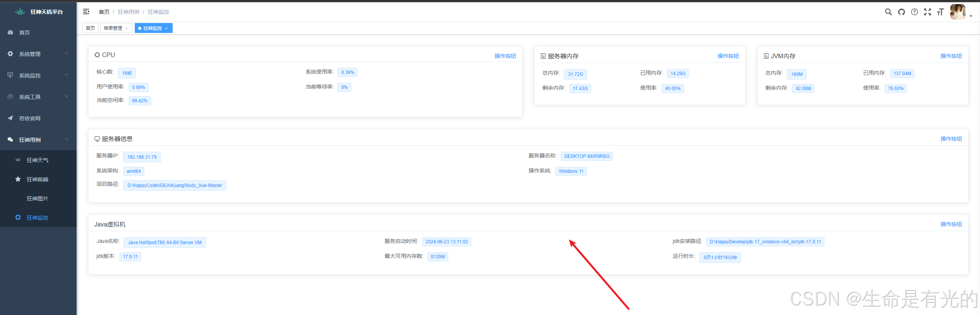Select the 狂神天气 submenu item
This screenshot has width=980, height=315.
38,160
